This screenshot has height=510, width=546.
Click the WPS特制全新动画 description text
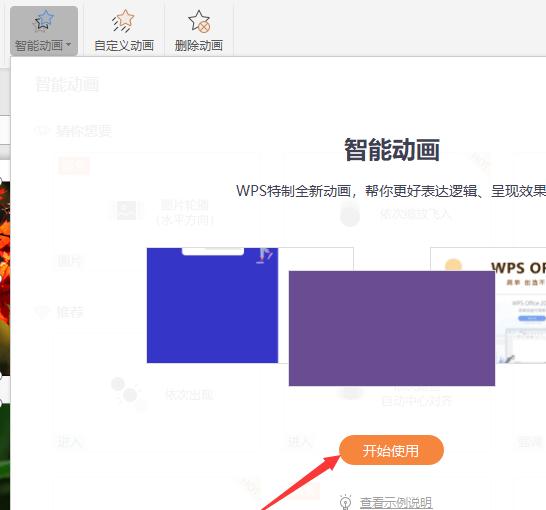point(391,191)
